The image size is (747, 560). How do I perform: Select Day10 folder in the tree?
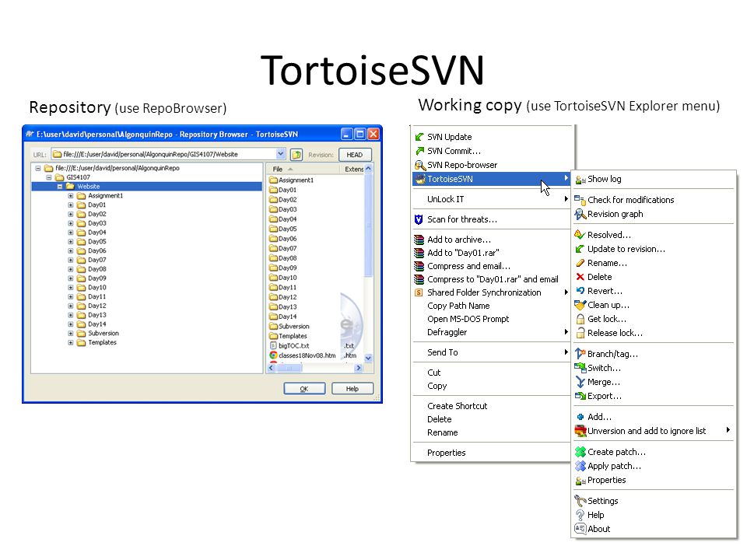pyautogui.click(x=92, y=288)
